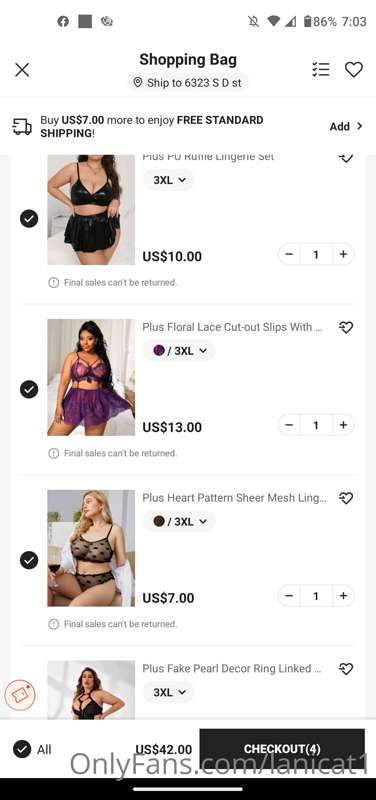Tap the CHECKOUT(4) button
This screenshot has height=800, width=376.
click(282, 748)
